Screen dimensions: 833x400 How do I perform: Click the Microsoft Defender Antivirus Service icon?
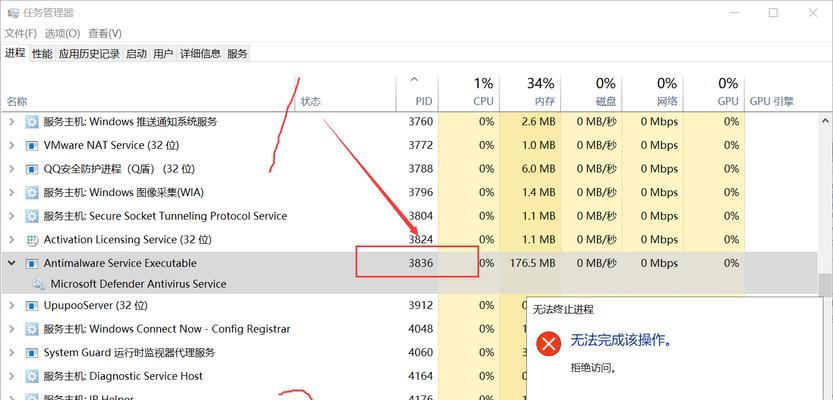(38, 284)
